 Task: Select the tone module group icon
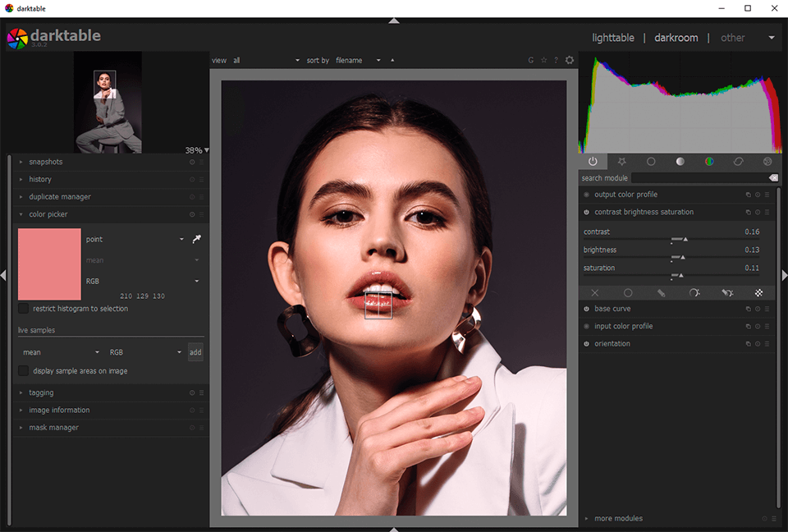coord(680,162)
